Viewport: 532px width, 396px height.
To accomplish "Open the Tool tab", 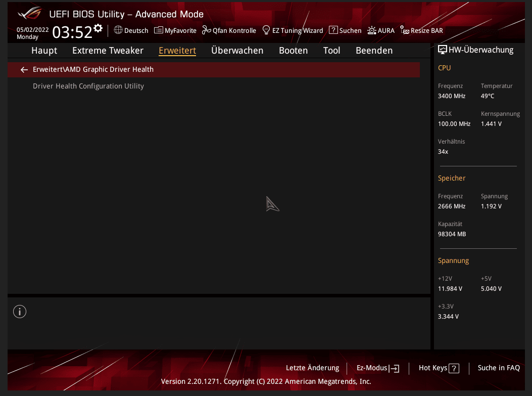I will click(x=331, y=51).
